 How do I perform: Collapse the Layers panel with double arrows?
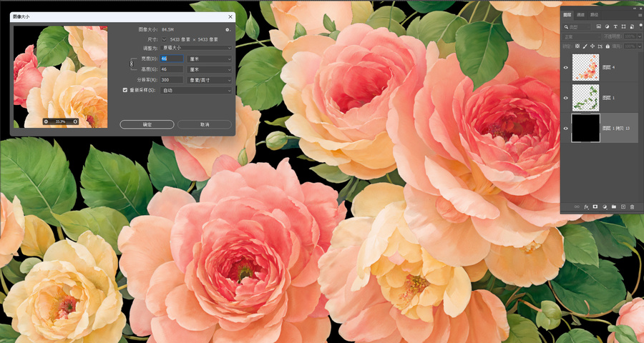pyautogui.click(x=635, y=9)
